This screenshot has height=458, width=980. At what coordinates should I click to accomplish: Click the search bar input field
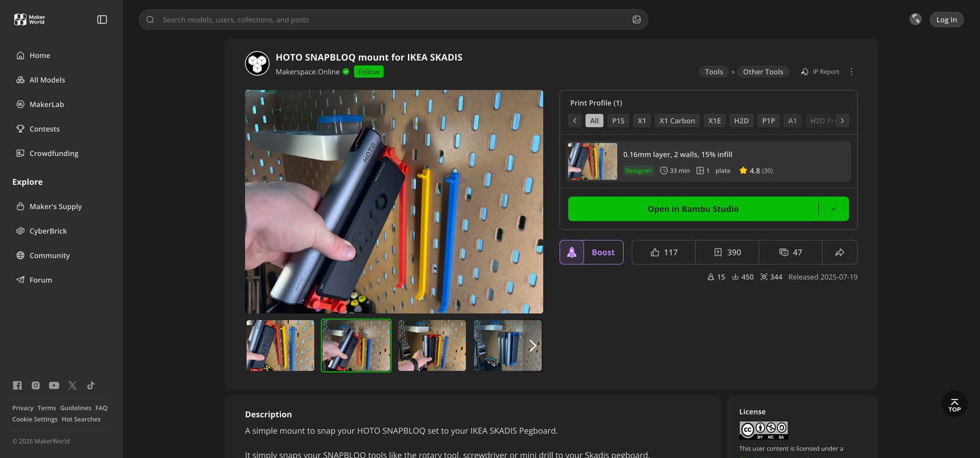tap(393, 20)
